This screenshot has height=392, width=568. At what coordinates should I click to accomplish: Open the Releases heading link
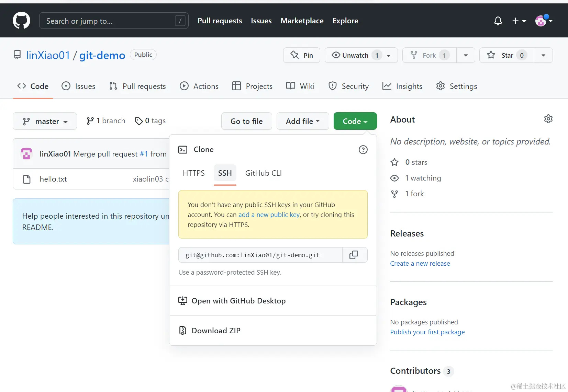click(x=407, y=234)
